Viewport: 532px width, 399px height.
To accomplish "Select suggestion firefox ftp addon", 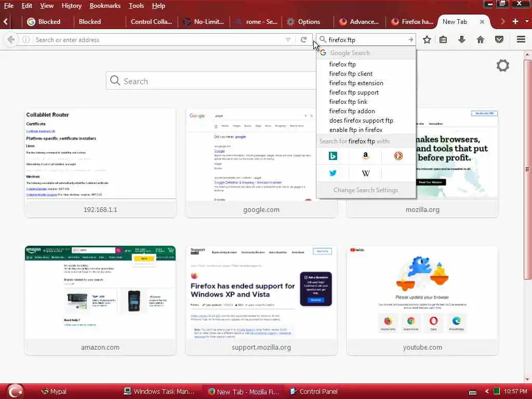I will click(x=366, y=111).
